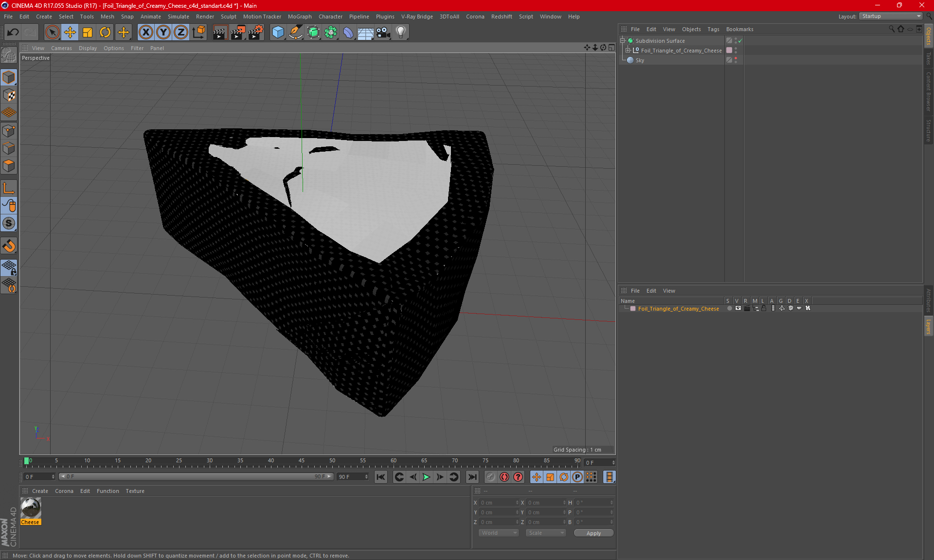The width and height of the screenshot is (934, 560).
Task: Open the viewport Cameras menu
Action: tap(61, 48)
